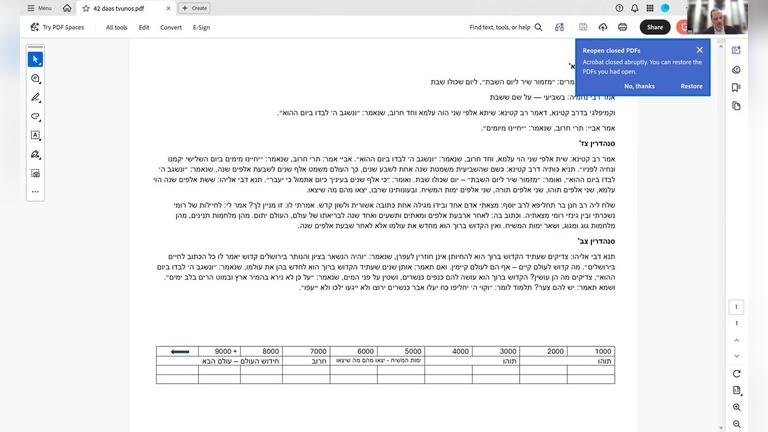Click table cell 1000
Screen dimensions: 768x432
coord(591,351)
